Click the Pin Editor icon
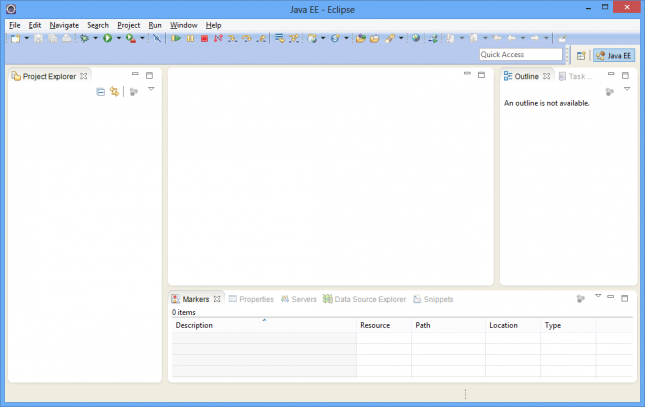This screenshot has width=645, height=407. pyautogui.click(x=562, y=39)
